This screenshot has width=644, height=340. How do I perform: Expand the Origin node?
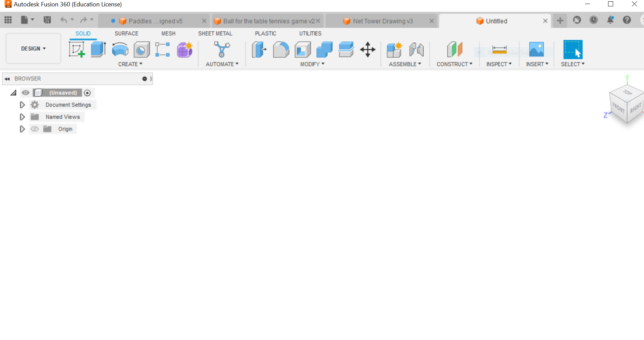click(22, 129)
